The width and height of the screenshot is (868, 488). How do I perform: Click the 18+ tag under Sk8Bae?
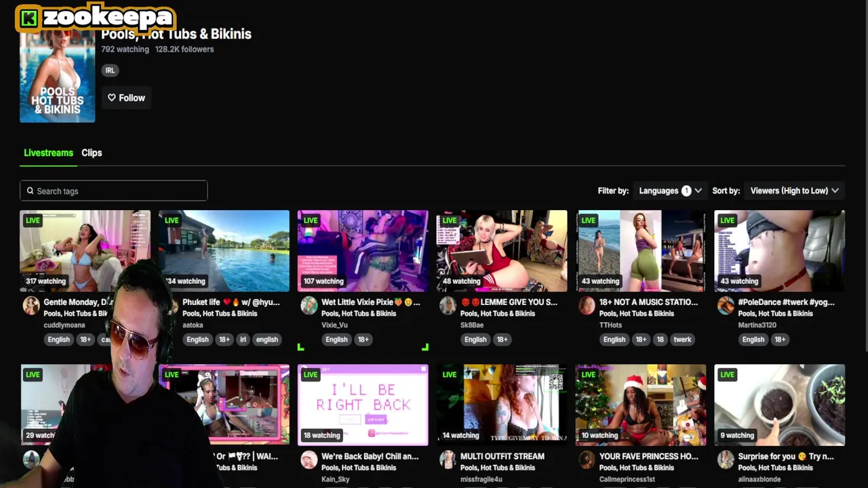click(x=502, y=340)
